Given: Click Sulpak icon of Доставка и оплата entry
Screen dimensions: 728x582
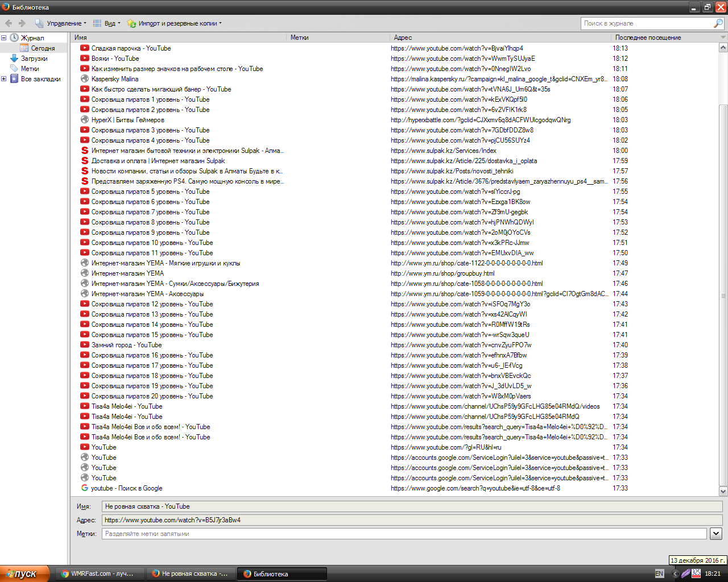Looking at the screenshot, I should [85, 161].
